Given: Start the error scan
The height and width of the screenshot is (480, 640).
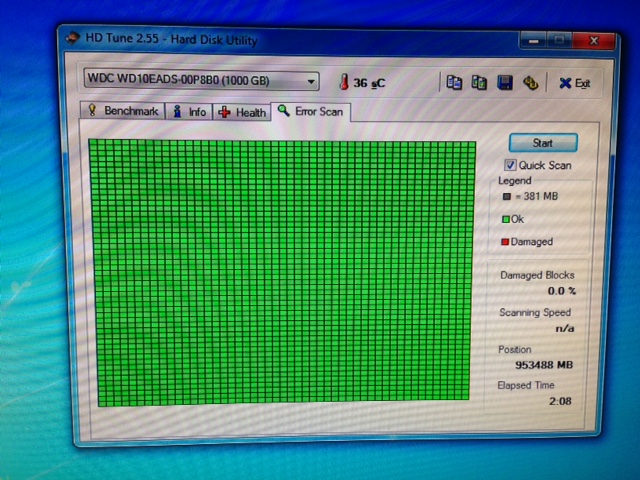Looking at the screenshot, I should coord(543,143).
